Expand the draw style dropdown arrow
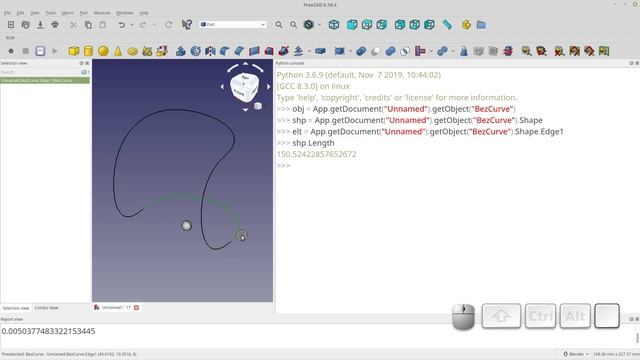Image resolution: width=640 pixels, height=360 pixels. (x=319, y=25)
